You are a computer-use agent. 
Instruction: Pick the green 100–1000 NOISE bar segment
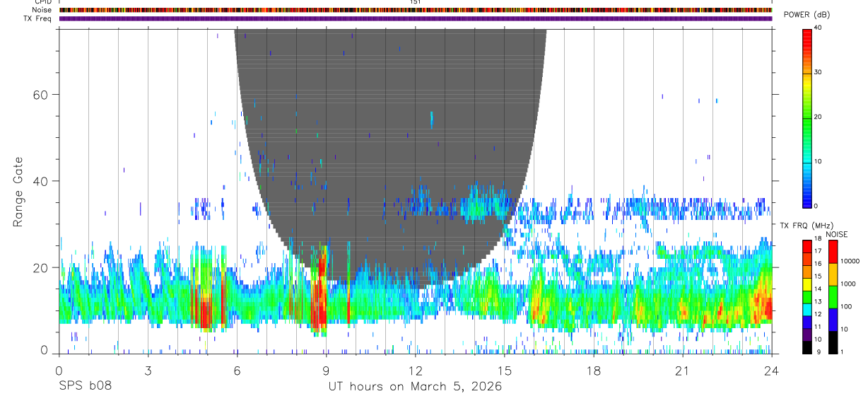click(833, 297)
